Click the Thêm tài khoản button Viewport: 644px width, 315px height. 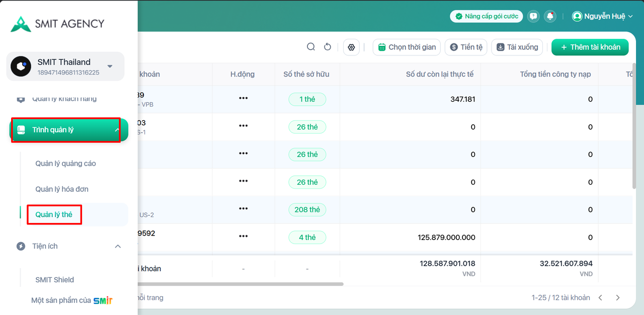pos(590,47)
